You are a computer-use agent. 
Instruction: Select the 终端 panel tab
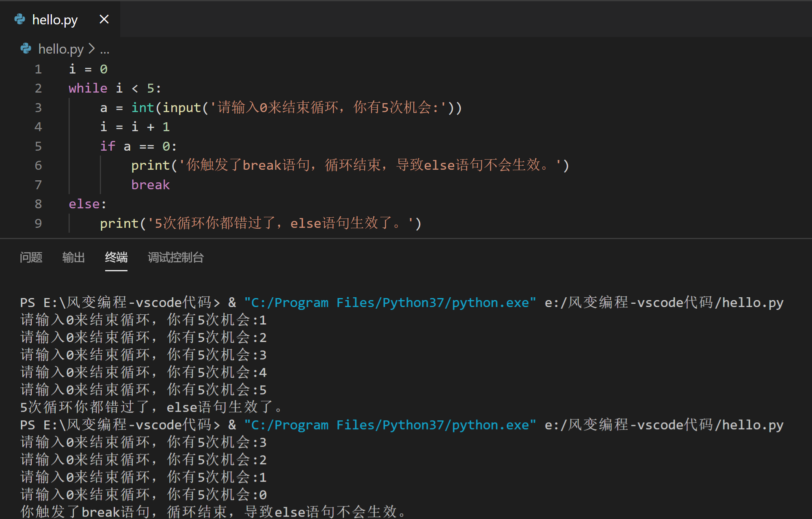click(x=116, y=257)
